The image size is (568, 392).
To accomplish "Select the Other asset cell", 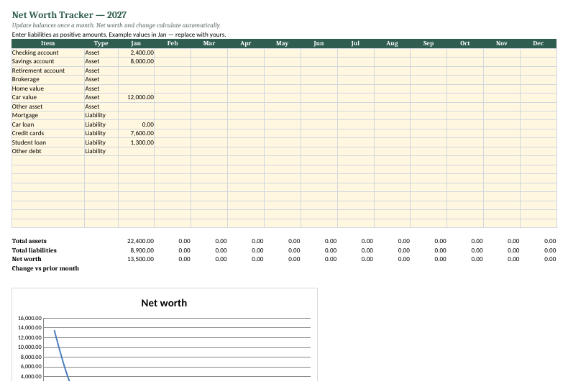I will pos(48,106).
